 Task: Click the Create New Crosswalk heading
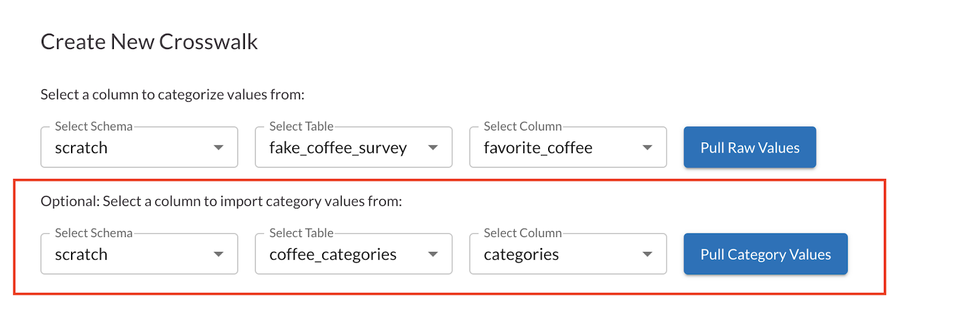coord(149,42)
